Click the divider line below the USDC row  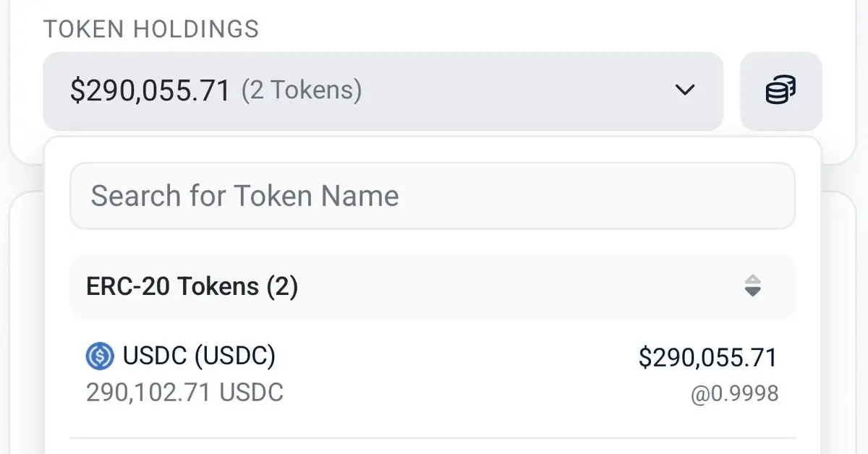[433, 437]
